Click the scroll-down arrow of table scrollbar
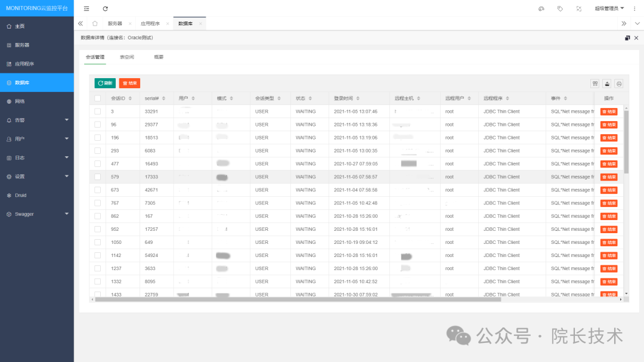 coord(626,293)
